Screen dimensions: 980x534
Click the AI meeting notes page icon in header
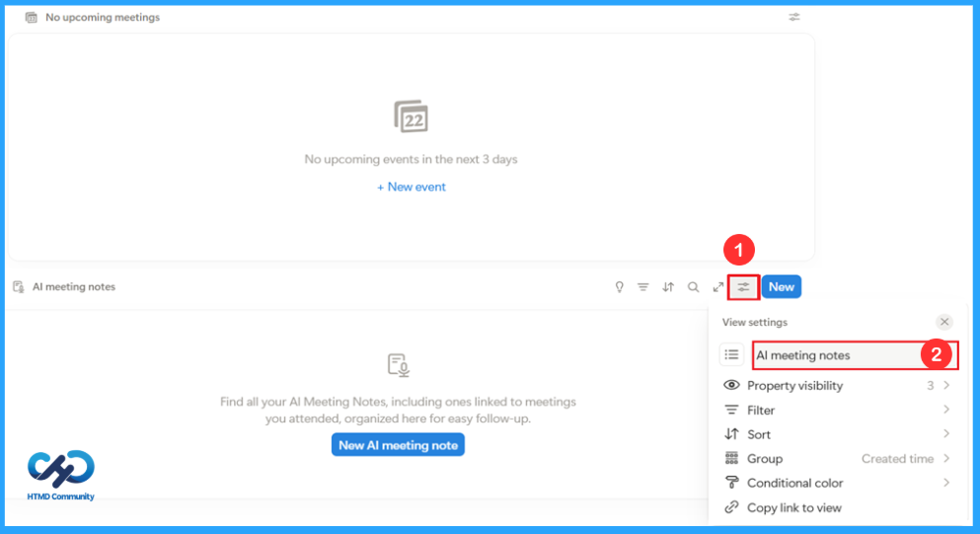click(x=19, y=287)
